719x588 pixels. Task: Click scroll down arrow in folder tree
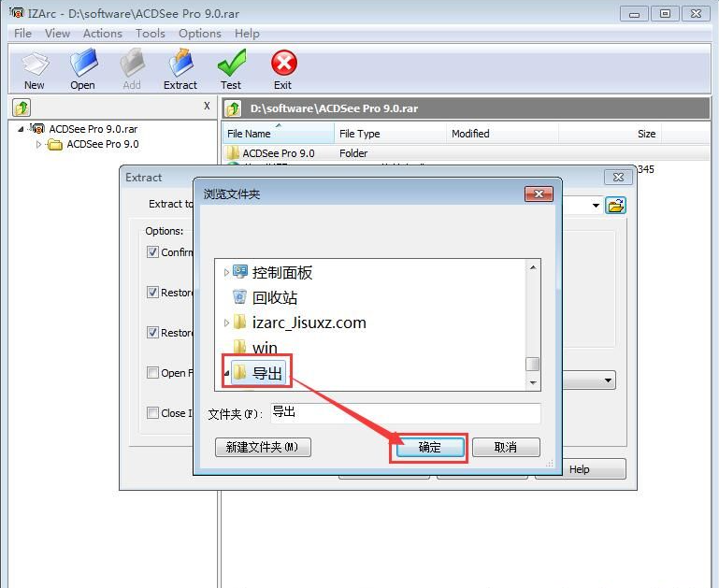[x=533, y=382]
